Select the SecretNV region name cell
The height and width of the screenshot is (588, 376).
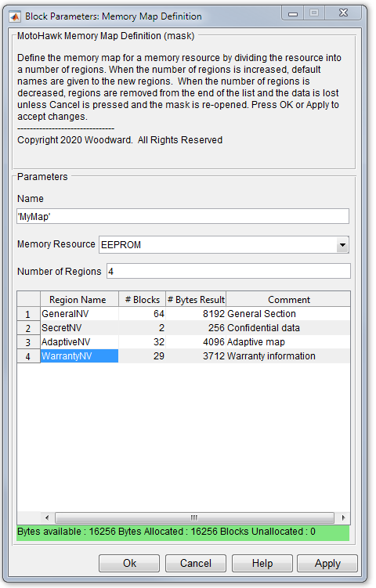click(79, 328)
